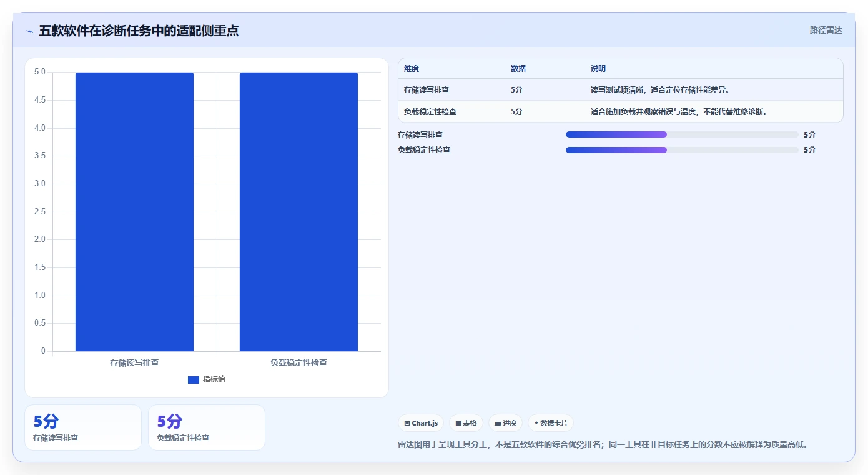Viewport: 868px width, 475px height.
Task: Click the 负载稳定性检查 bar in chart
Action: point(298,212)
